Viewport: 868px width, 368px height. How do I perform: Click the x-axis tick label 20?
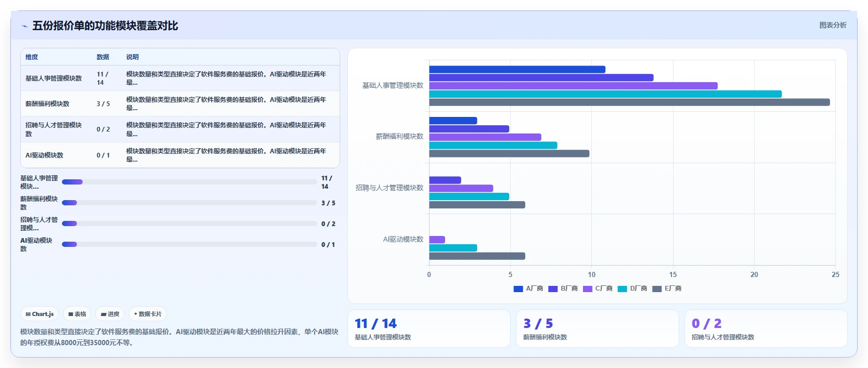coord(754,275)
